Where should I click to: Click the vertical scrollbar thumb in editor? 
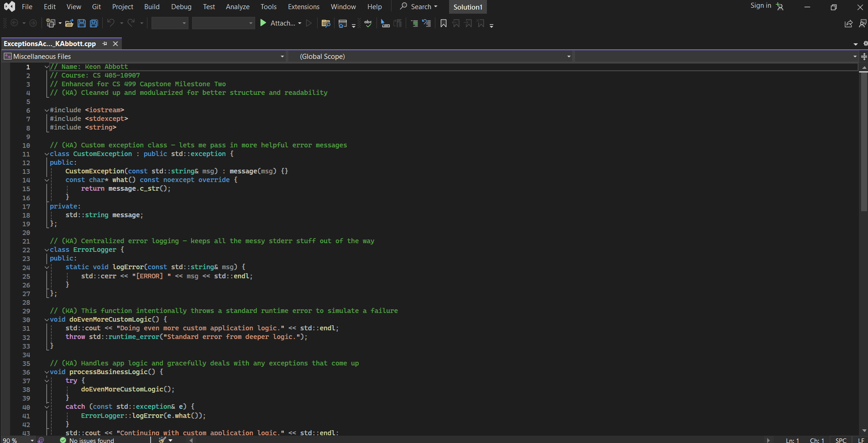pos(863,141)
